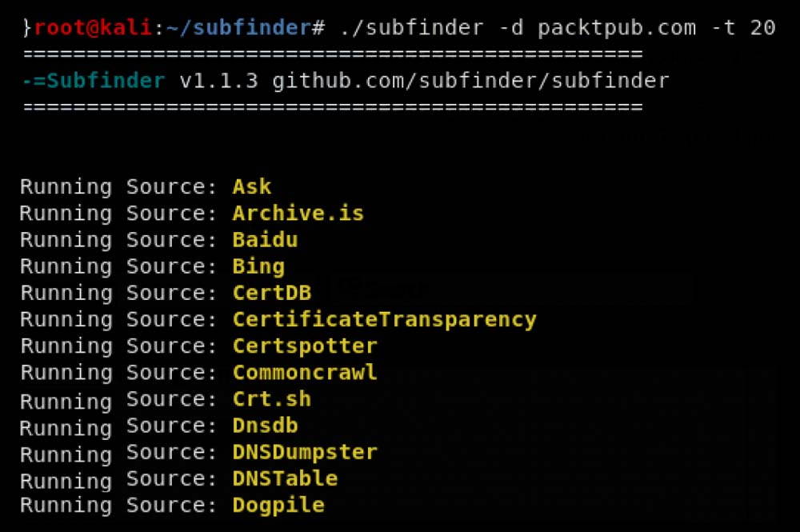
Task: Click the Certspotter source name
Action: coord(305,346)
